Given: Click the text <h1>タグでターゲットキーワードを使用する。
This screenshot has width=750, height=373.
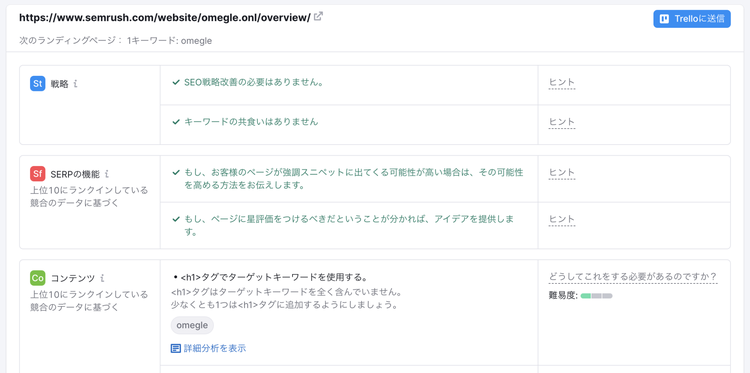Looking at the screenshot, I should [274, 277].
